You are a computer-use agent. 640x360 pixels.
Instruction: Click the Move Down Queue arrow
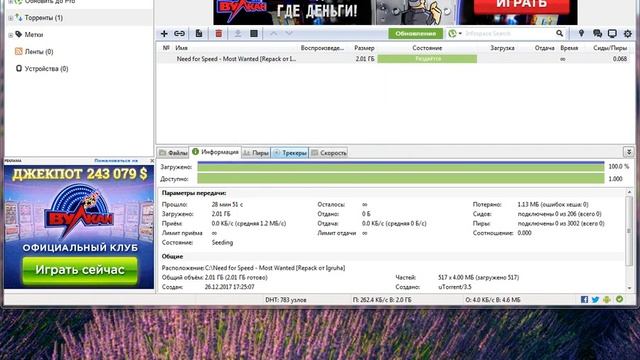pyautogui.click(x=289, y=33)
